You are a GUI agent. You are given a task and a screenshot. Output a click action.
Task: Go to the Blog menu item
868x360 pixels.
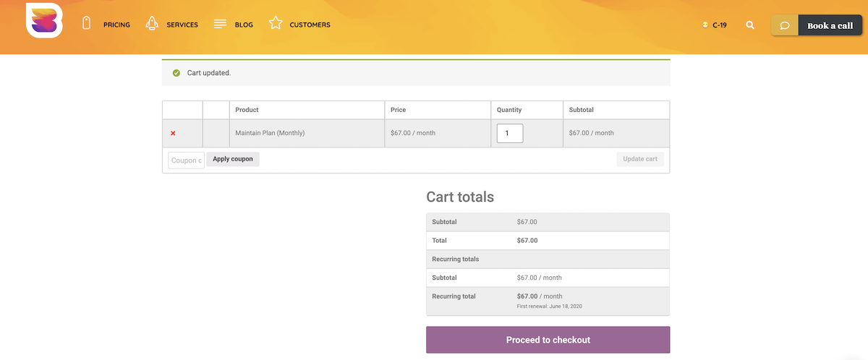[244, 25]
